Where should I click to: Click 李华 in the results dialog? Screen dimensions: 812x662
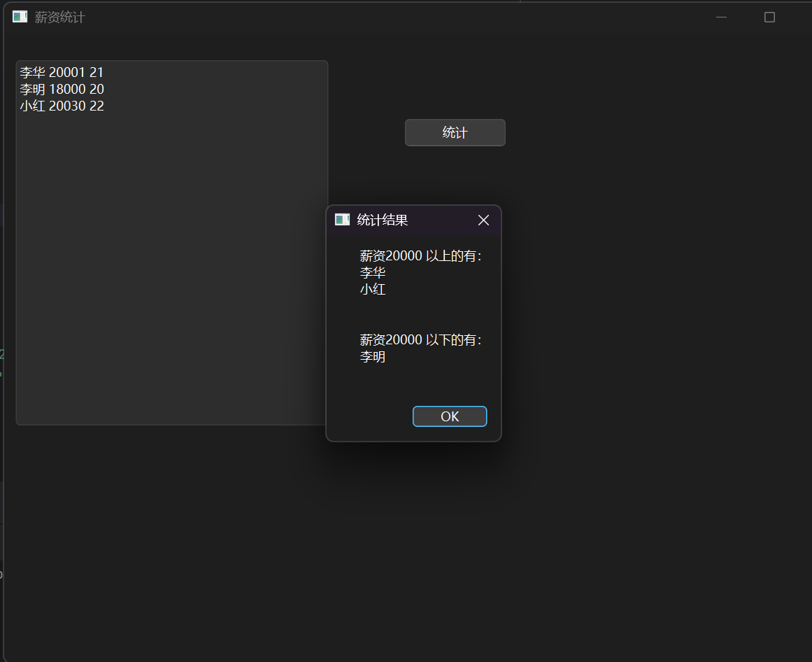[373, 273]
